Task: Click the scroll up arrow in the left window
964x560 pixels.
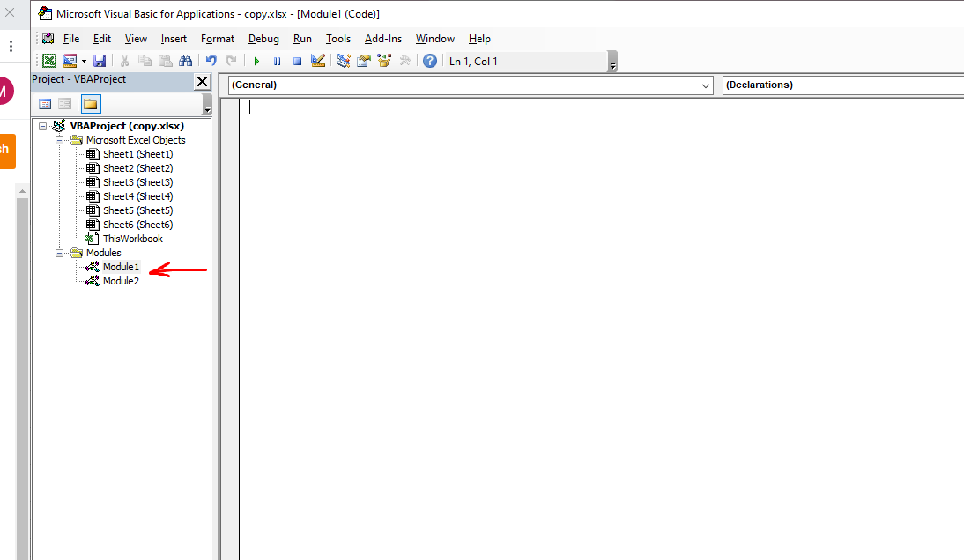Action: (x=22, y=192)
